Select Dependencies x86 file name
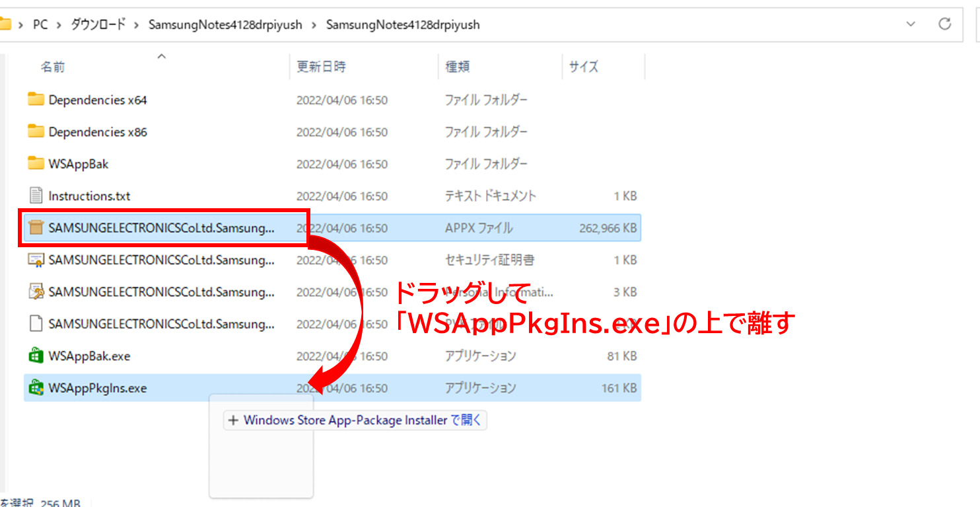980x507 pixels. pos(98,132)
